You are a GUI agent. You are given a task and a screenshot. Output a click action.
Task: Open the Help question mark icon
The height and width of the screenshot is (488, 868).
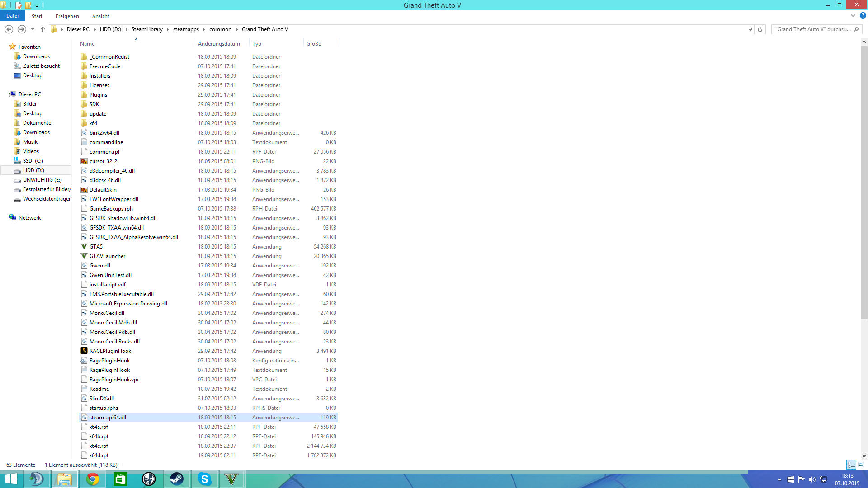[863, 16]
